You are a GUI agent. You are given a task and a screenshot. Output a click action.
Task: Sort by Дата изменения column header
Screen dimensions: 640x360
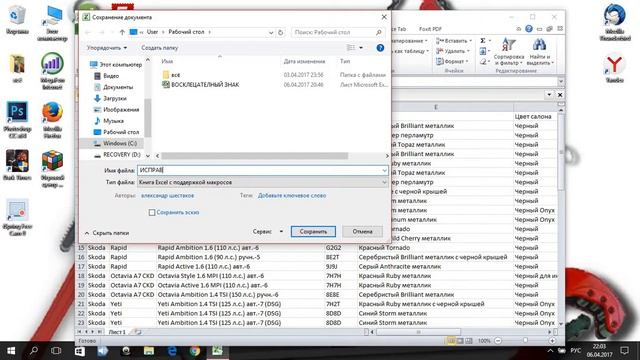point(304,61)
